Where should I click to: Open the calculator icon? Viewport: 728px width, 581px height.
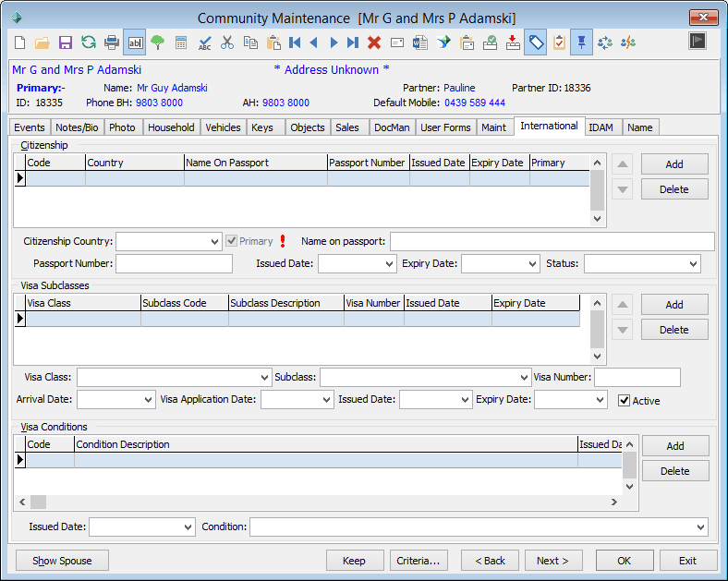pos(181,42)
